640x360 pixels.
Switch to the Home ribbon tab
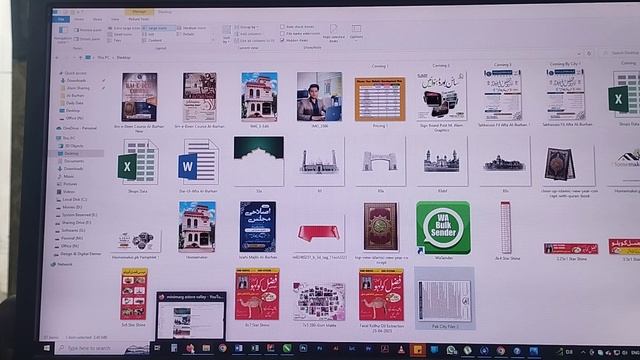point(80,19)
